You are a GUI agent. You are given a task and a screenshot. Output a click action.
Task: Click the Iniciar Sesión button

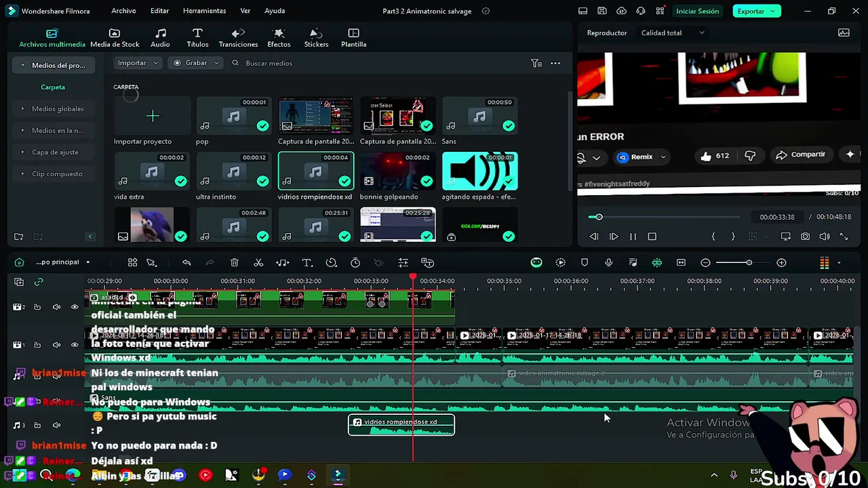(697, 11)
